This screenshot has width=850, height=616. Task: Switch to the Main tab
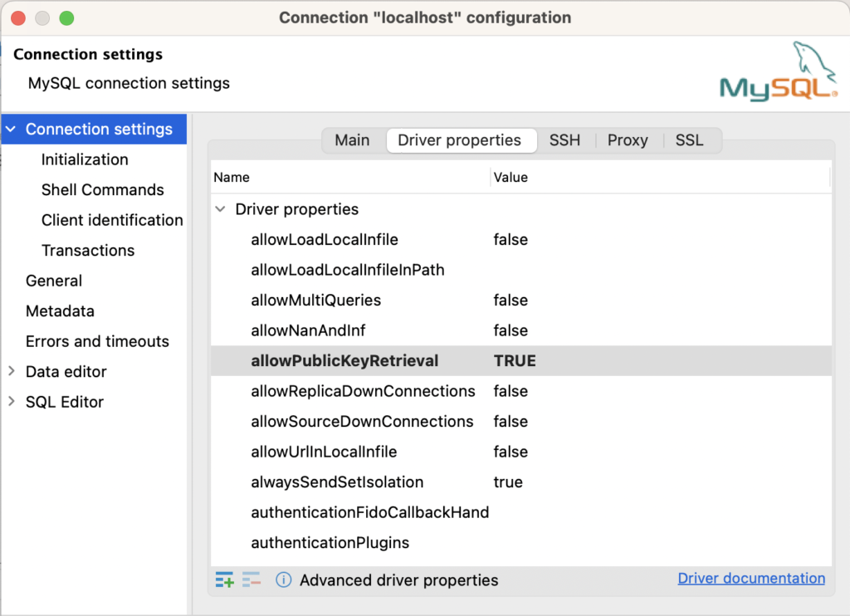pyautogui.click(x=352, y=140)
